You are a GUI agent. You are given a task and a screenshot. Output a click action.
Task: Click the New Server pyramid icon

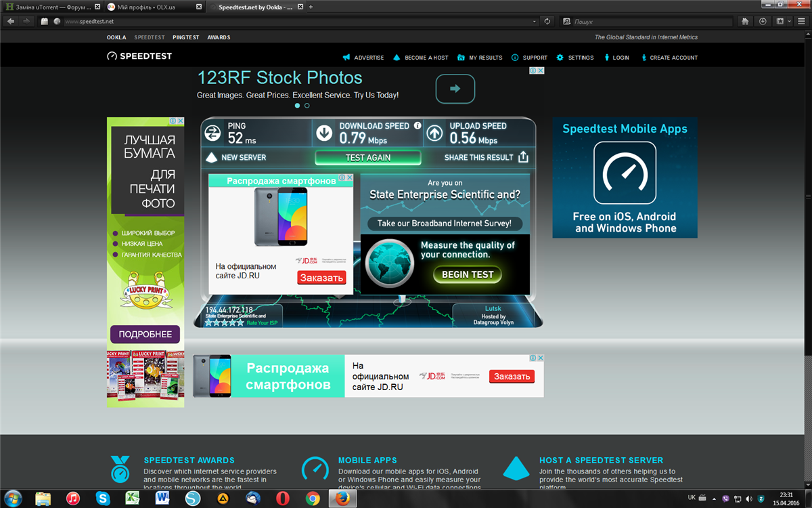point(211,157)
